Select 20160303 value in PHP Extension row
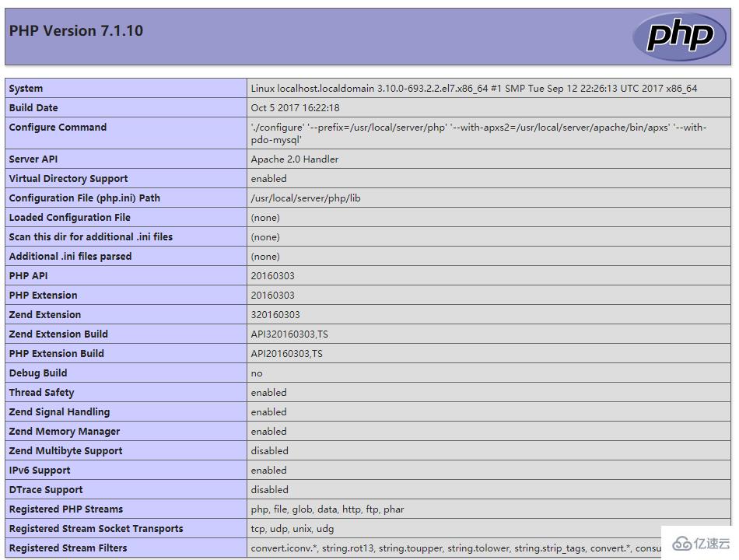Image resolution: width=739 pixels, height=560 pixels. (272, 295)
